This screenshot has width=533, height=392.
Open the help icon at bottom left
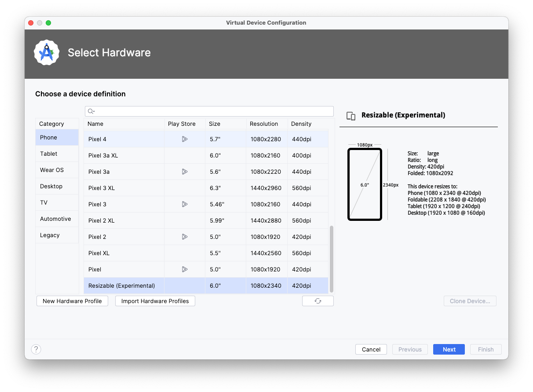(x=36, y=349)
